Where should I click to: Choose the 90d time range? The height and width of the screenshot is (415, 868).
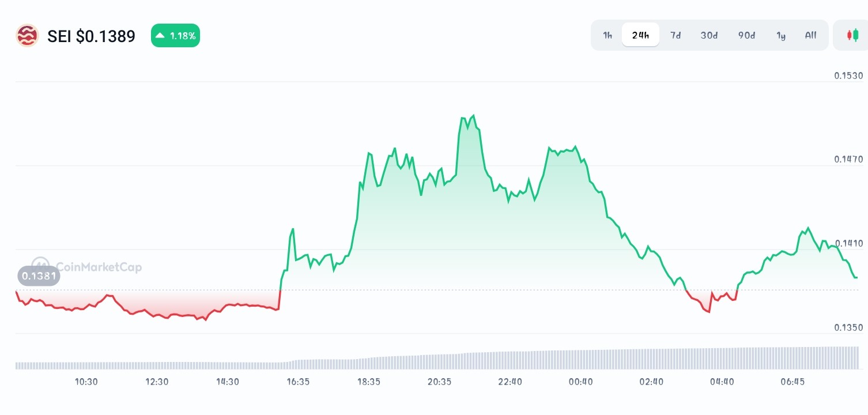[746, 35]
